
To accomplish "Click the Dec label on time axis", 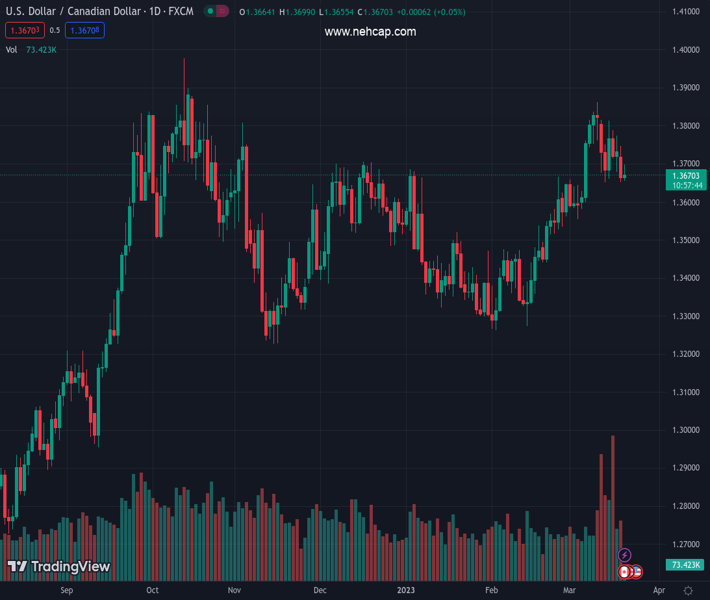I will pyautogui.click(x=319, y=590).
